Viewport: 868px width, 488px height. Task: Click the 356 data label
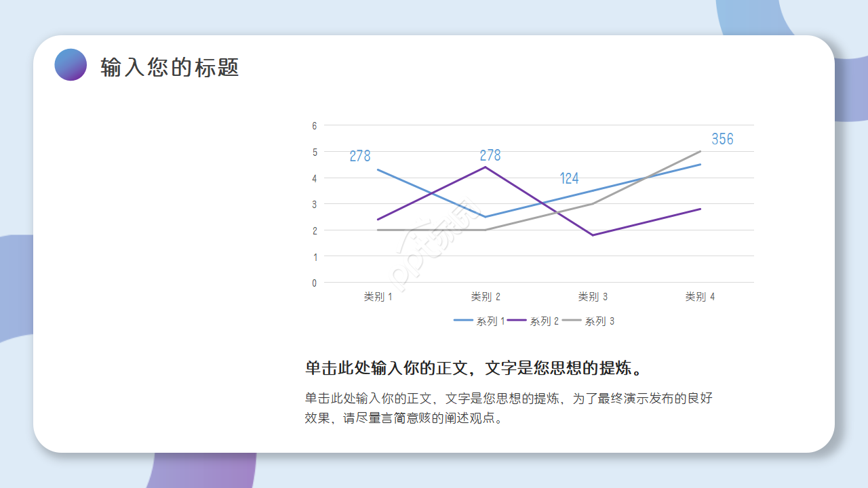pos(723,138)
